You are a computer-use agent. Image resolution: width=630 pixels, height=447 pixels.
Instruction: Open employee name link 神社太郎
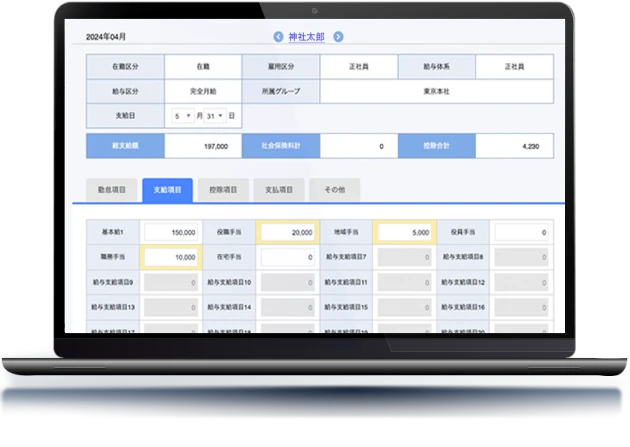[x=308, y=37]
